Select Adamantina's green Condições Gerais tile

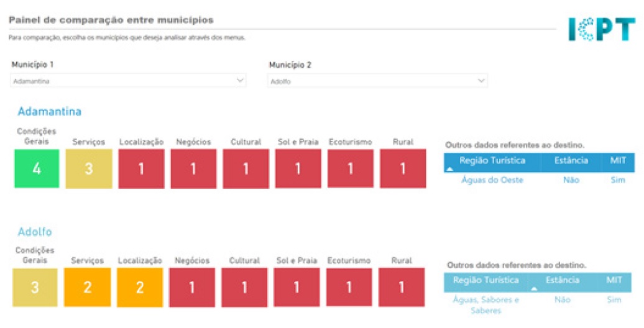(x=37, y=168)
